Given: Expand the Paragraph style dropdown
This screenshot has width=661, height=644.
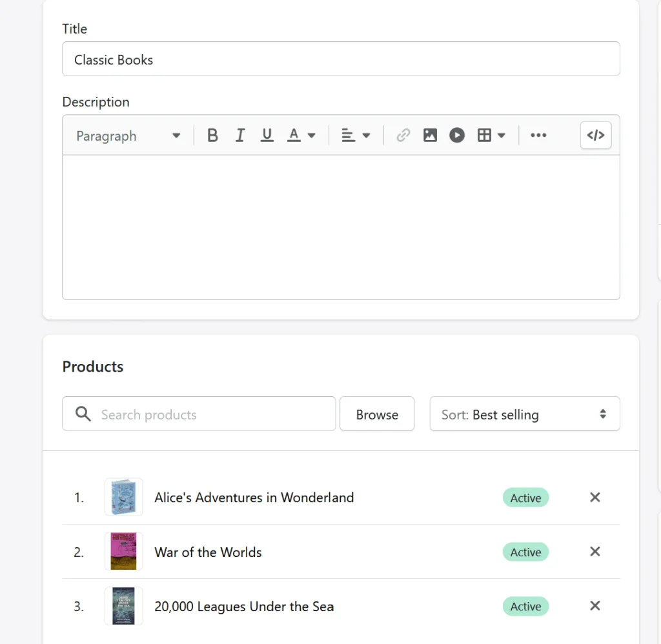Looking at the screenshot, I should click(x=128, y=136).
